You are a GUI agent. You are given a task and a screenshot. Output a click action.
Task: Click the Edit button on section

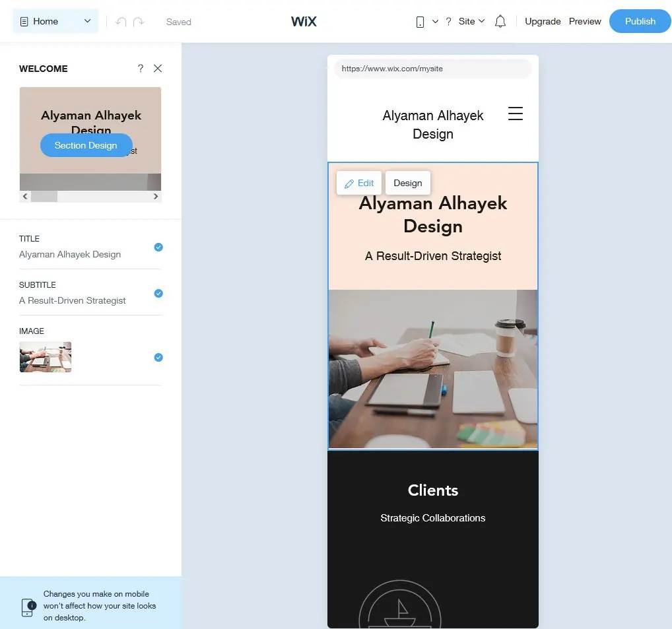coord(359,183)
